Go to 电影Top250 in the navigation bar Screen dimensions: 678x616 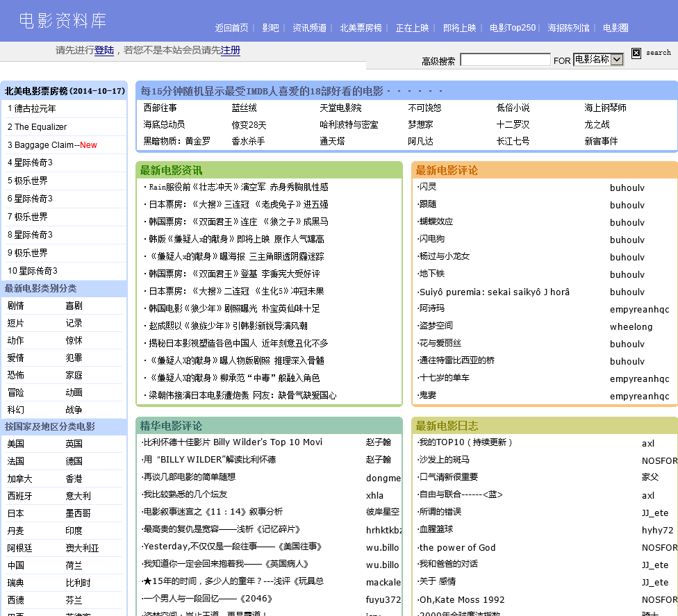click(513, 28)
